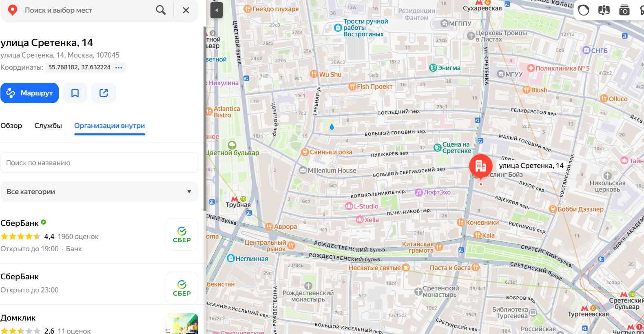
Task: Click the Yandex Maps red pin logo
Action: pos(13,10)
